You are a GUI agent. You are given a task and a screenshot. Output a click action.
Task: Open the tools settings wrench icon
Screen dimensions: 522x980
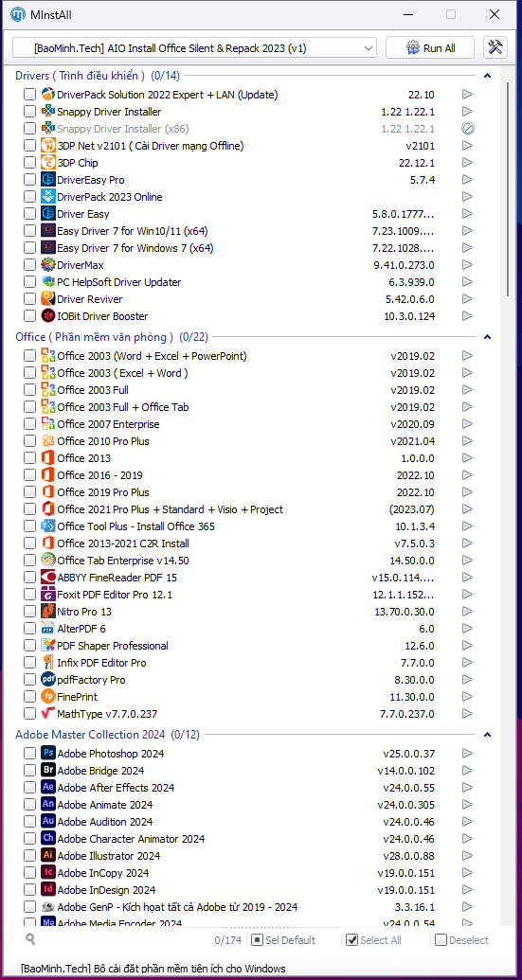495,48
